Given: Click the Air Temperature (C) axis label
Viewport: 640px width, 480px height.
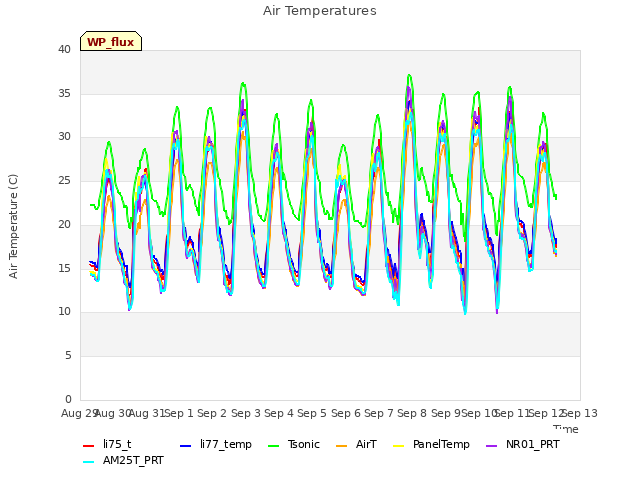Looking at the screenshot, I should click(13, 226).
